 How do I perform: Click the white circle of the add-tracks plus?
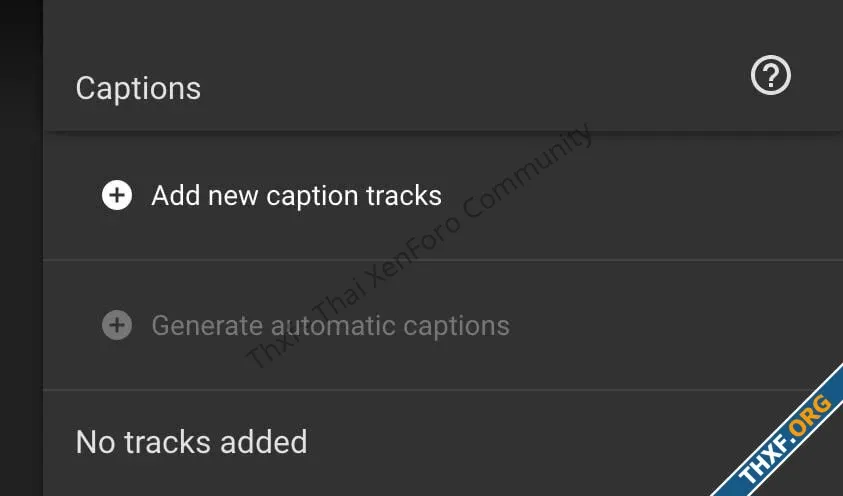point(117,195)
